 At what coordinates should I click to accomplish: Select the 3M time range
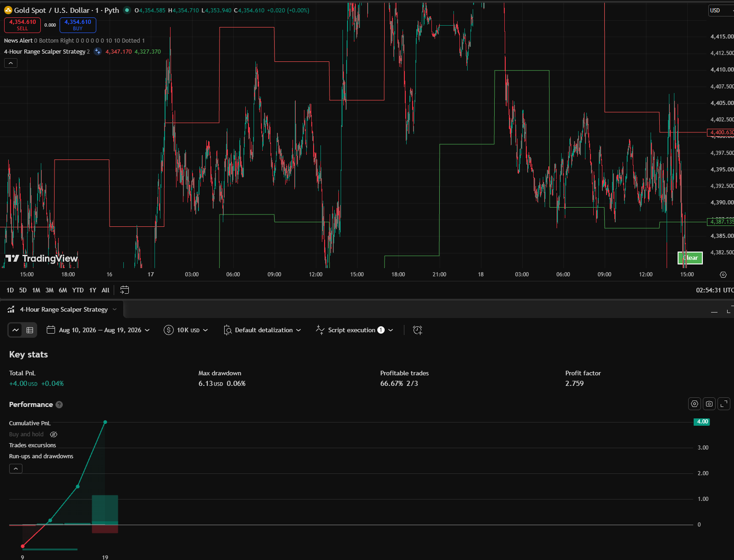[x=50, y=290]
